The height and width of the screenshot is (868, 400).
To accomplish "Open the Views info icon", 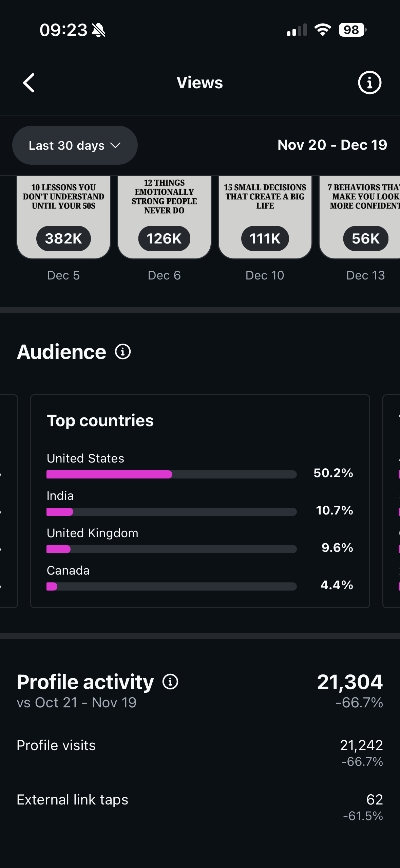I will click(369, 83).
